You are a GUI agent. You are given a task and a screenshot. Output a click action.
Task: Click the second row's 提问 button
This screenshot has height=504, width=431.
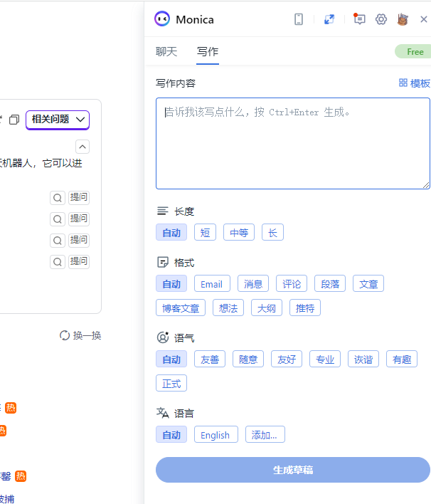point(79,219)
